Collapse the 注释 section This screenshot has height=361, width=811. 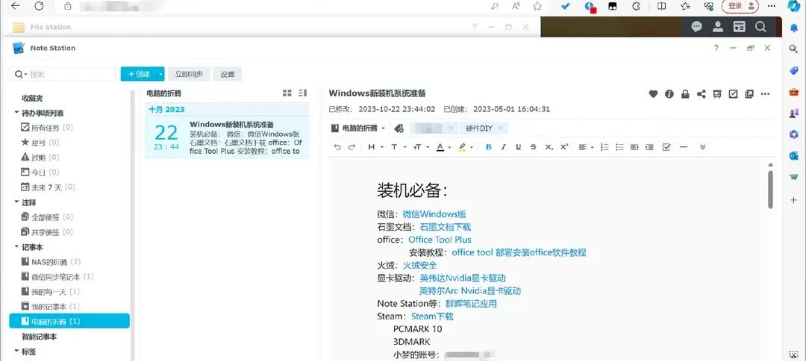coord(16,202)
